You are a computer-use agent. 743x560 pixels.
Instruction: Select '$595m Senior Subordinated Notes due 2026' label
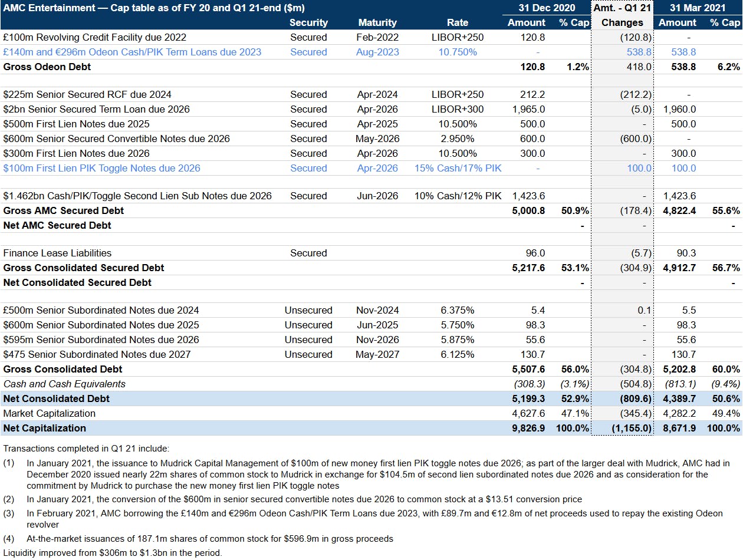point(101,340)
